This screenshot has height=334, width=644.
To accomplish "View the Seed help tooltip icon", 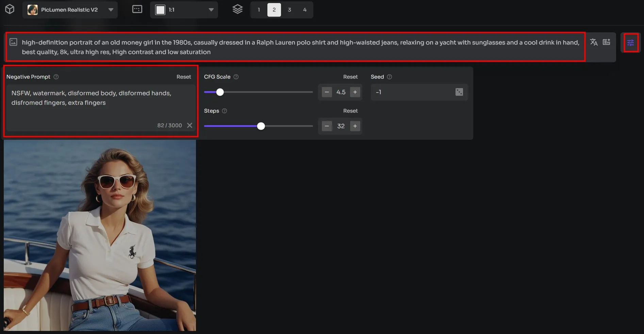I will (390, 77).
